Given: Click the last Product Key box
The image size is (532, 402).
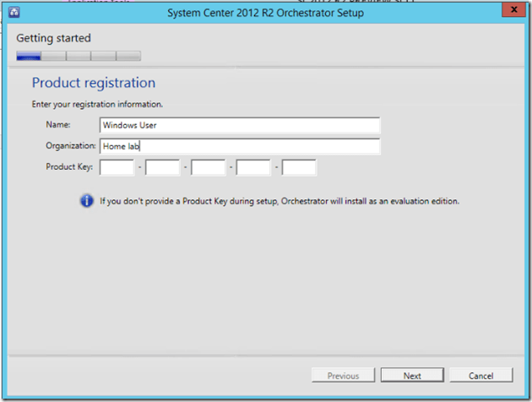Looking at the screenshot, I should [299, 167].
